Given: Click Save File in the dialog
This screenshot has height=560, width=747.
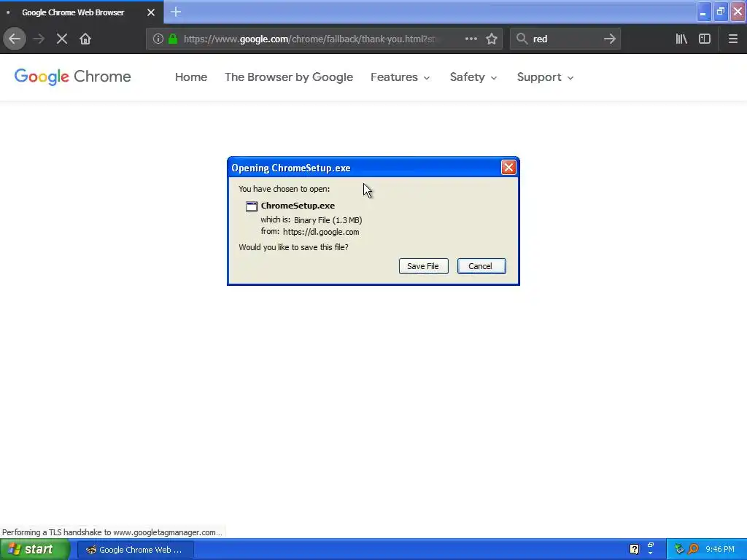Looking at the screenshot, I should (x=424, y=266).
